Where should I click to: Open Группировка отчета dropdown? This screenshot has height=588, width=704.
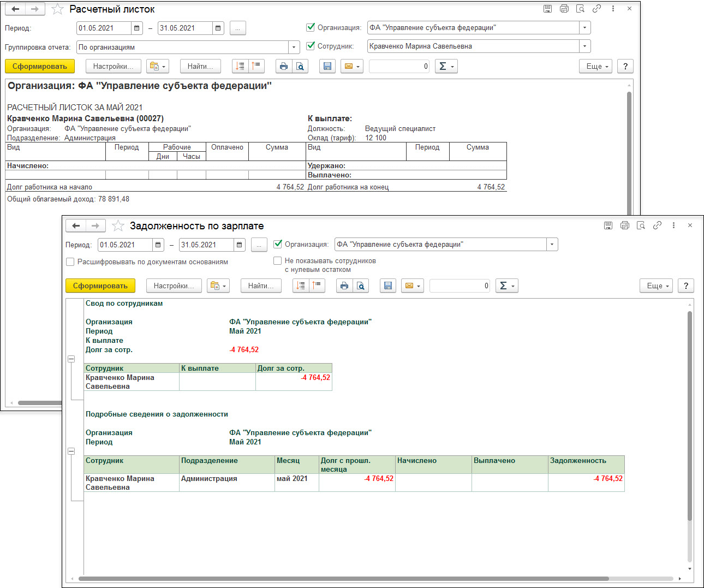(294, 47)
